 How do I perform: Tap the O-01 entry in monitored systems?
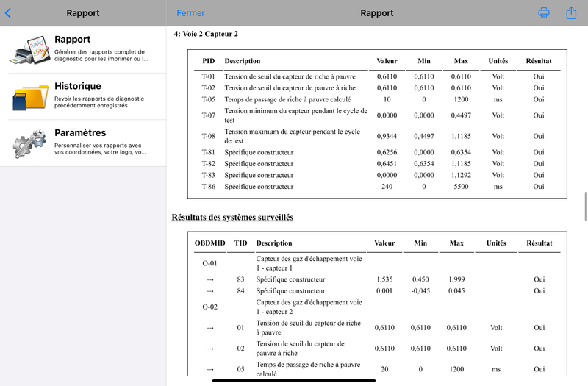[209, 262]
